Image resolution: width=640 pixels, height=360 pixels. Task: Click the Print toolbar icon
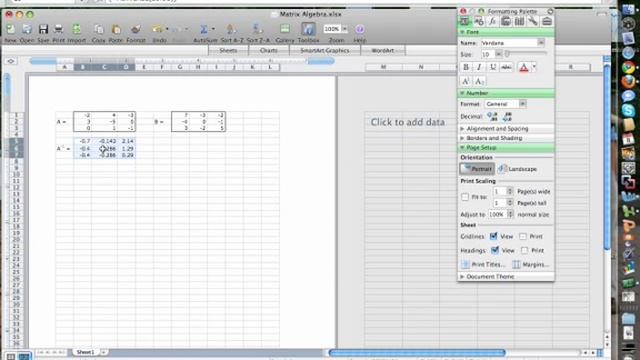pos(58,29)
